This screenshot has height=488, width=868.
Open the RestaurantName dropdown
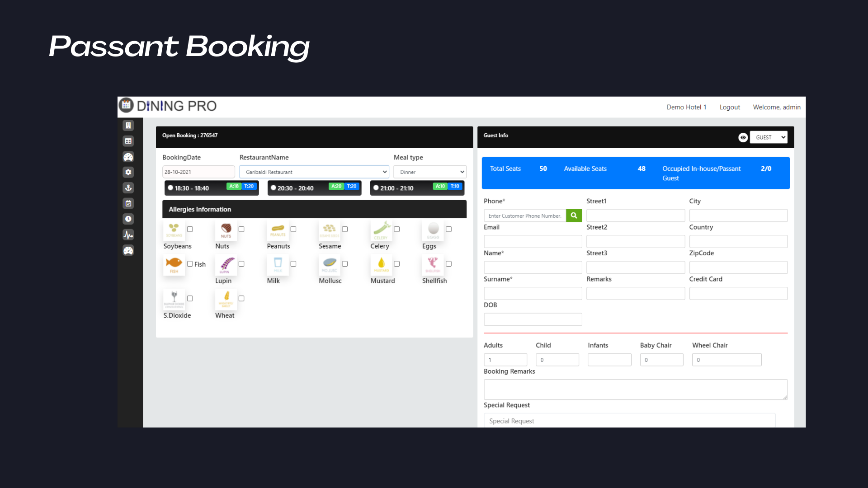314,172
